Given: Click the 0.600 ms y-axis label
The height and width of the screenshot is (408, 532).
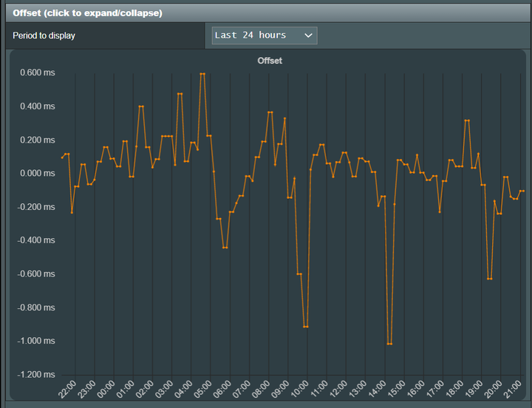Looking at the screenshot, I should (x=38, y=72).
